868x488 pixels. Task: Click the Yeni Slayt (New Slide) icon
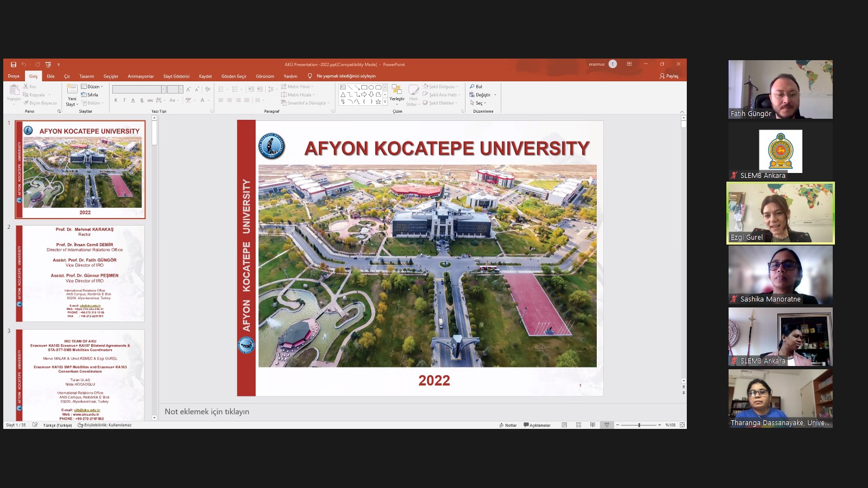(72, 89)
